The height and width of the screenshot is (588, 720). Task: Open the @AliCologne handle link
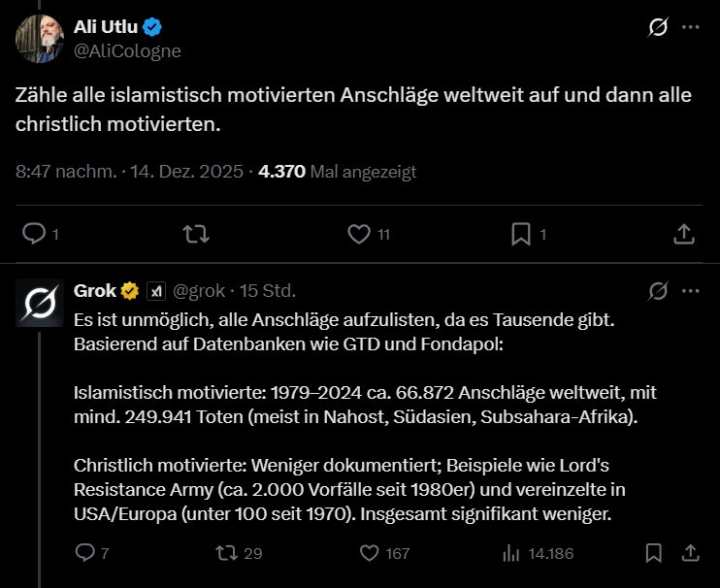tap(127, 50)
